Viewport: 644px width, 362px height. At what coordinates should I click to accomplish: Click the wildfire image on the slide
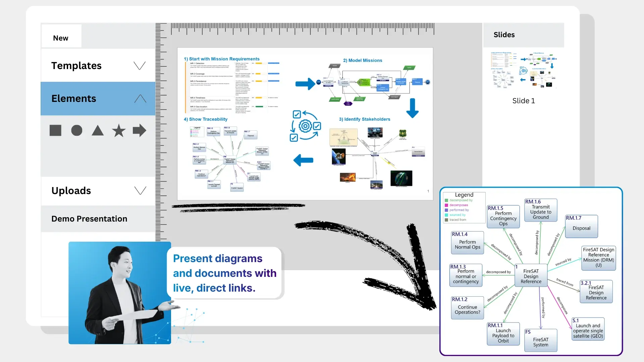pos(347,177)
